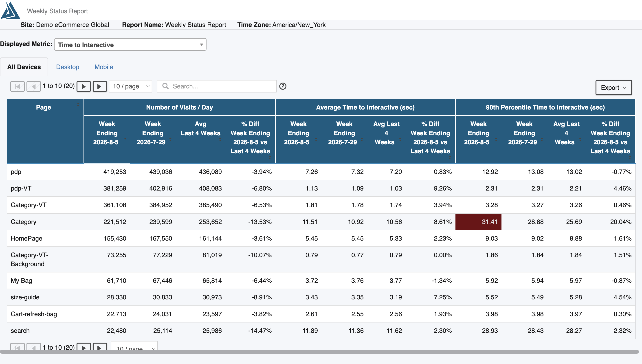Screen dimensions: 642x364
Task: Sort 90th Percentile Avg Last 4 Weeks
Action: pos(580,139)
